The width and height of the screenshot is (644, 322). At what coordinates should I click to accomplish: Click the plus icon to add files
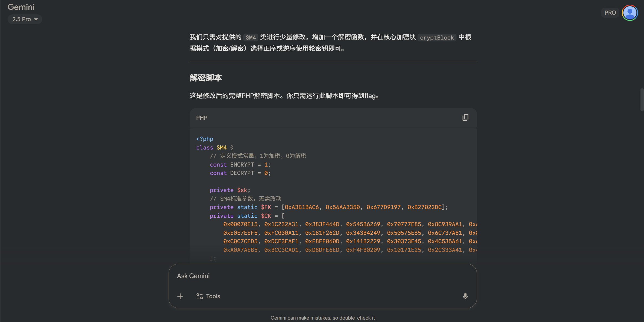(180, 296)
